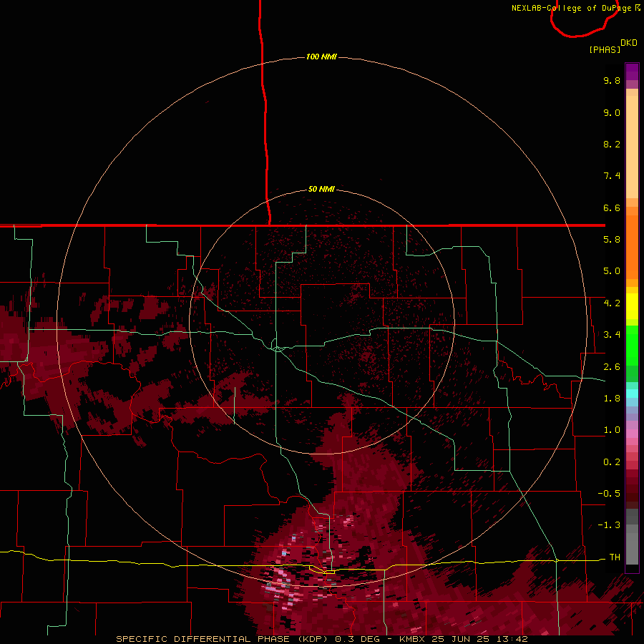
Task: Click the 3.4 value on color scale
Action: [x=612, y=335]
